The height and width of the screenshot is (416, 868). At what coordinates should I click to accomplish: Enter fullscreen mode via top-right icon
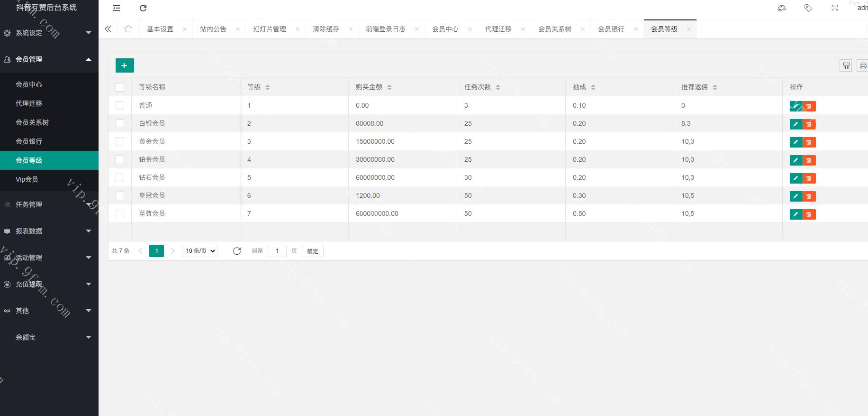(x=834, y=8)
